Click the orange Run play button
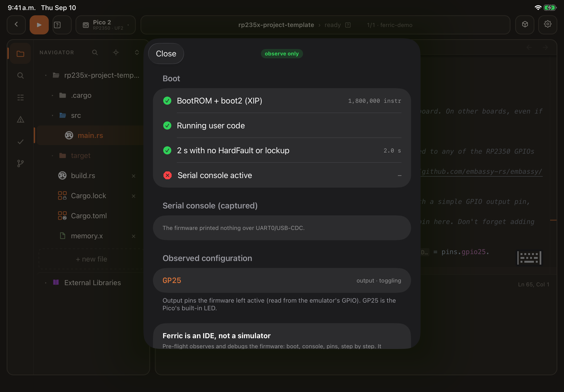564x392 pixels. point(39,25)
